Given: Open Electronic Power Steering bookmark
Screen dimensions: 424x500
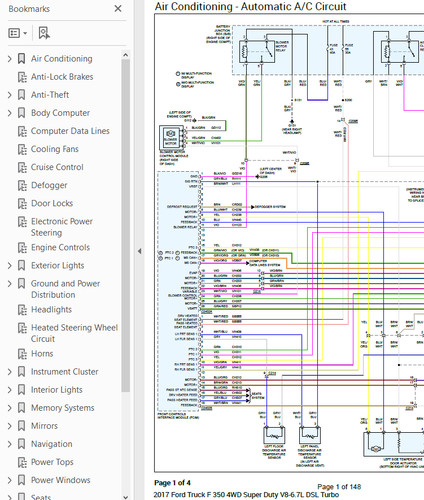Looking at the screenshot, I should coord(62,227).
